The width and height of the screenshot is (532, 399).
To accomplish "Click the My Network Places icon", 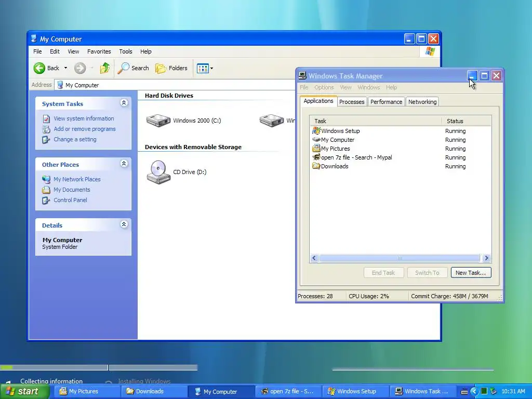I will [46, 179].
